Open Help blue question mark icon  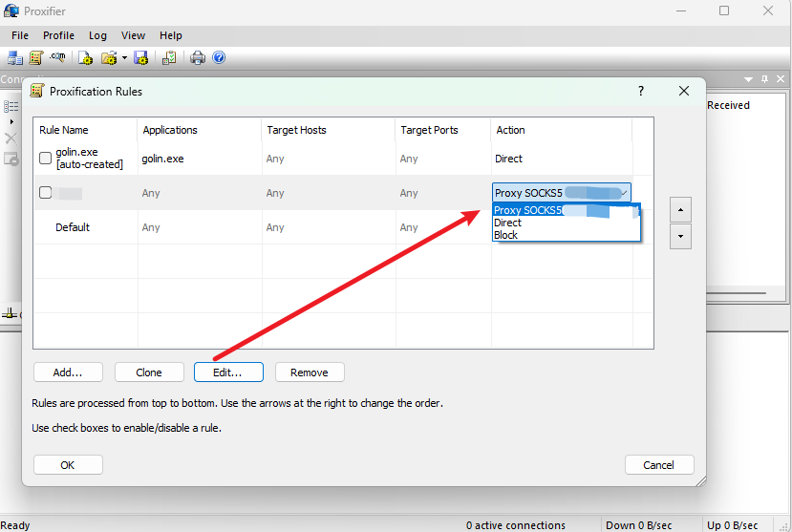pyautogui.click(x=219, y=57)
